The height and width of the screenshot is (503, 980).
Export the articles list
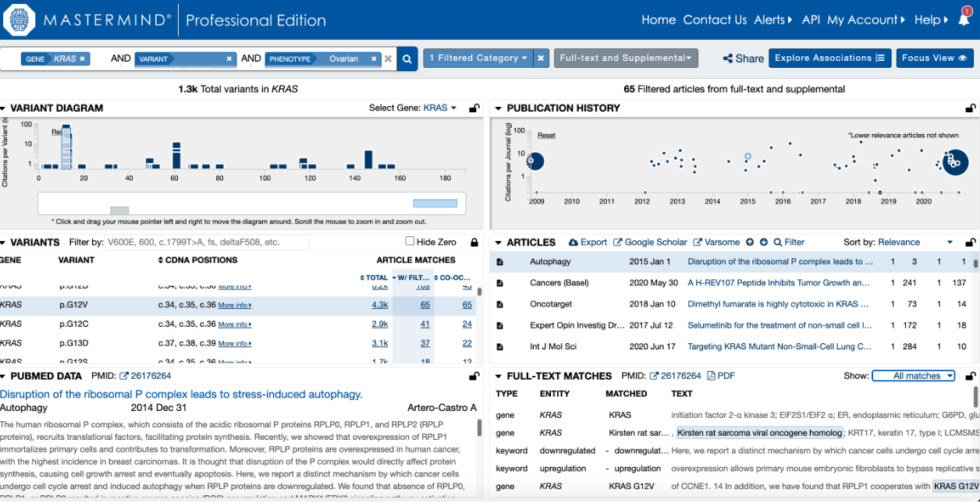(x=588, y=243)
